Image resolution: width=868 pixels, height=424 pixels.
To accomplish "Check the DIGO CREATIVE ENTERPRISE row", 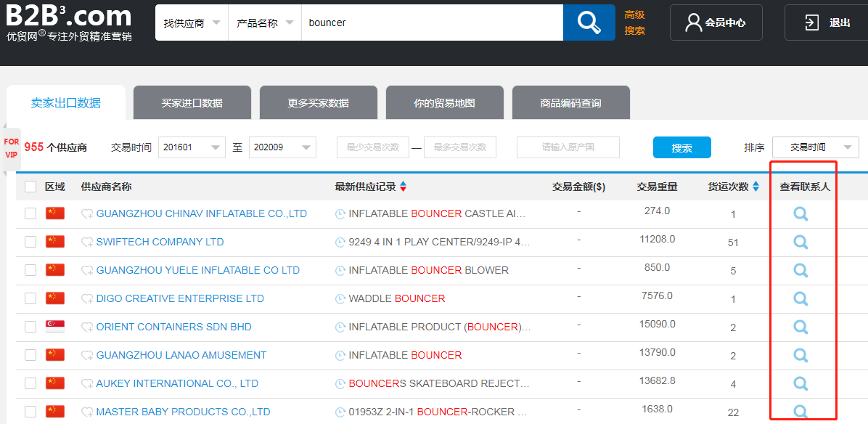I will (30, 298).
